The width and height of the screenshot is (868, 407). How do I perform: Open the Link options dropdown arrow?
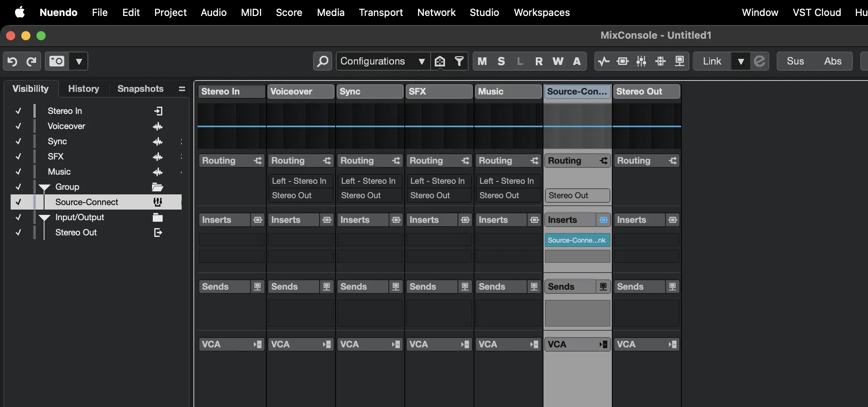coord(741,61)
